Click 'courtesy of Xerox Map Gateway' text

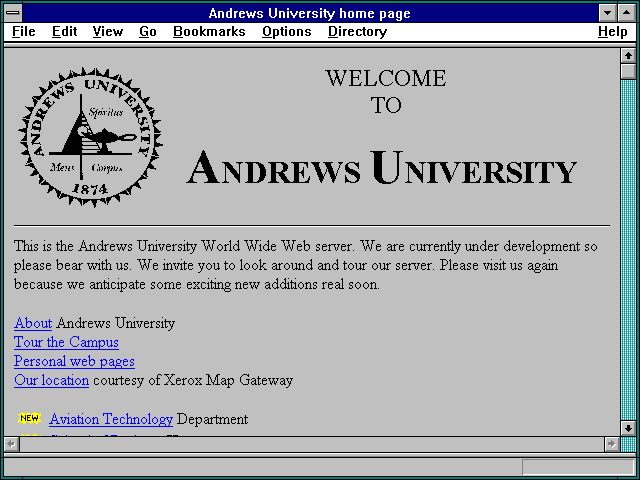[193, 380]
